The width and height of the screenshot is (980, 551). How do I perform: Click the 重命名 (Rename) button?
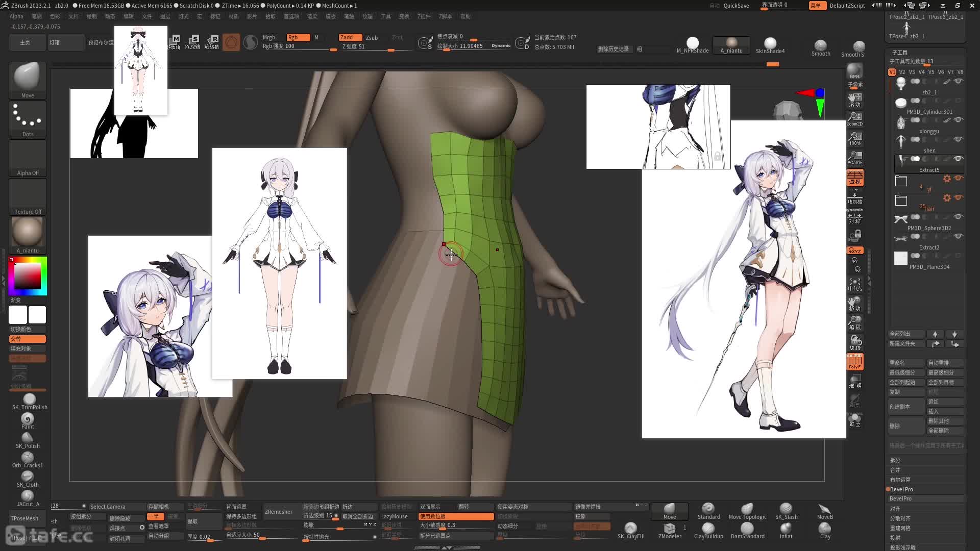[x=906, y=363]
